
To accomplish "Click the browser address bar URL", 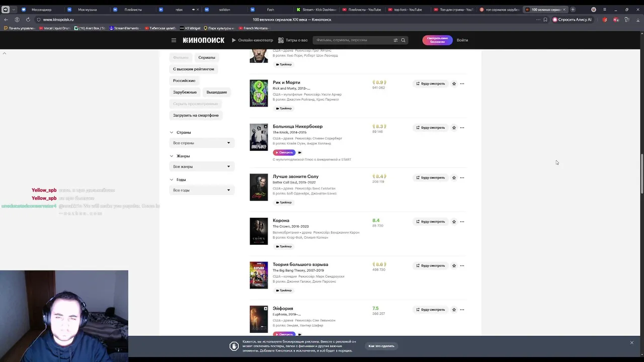I will click(58, 20).
